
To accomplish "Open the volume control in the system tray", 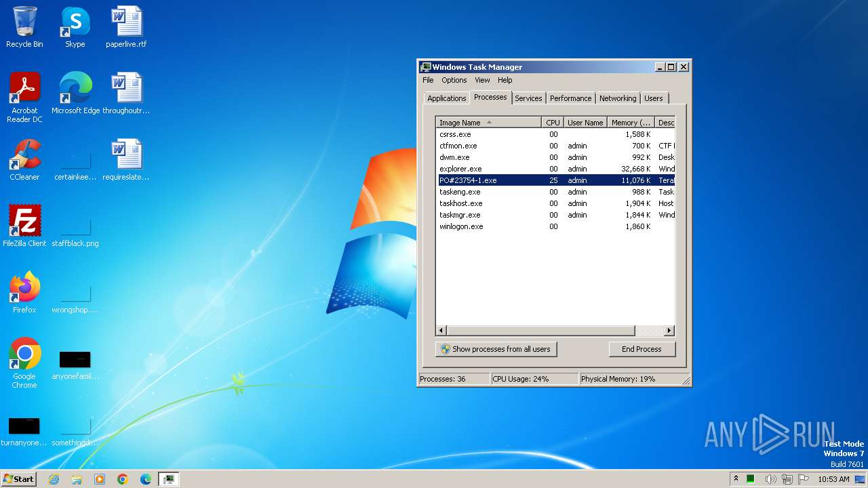I will [770, 479].
